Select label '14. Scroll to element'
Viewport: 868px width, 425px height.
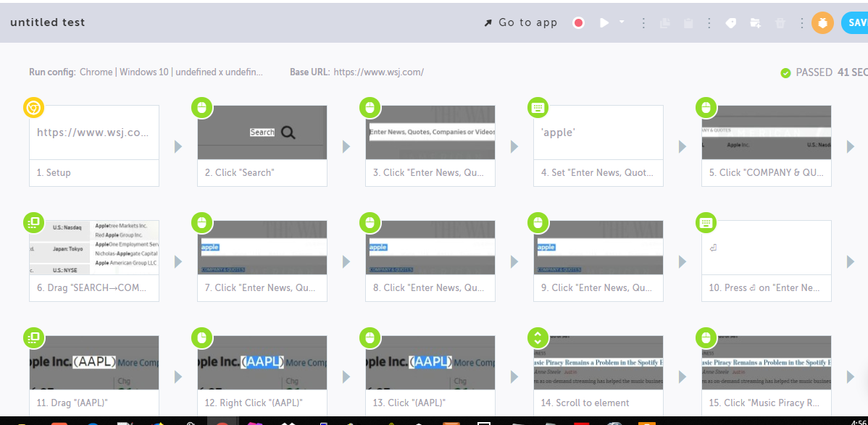click(585, 403)
